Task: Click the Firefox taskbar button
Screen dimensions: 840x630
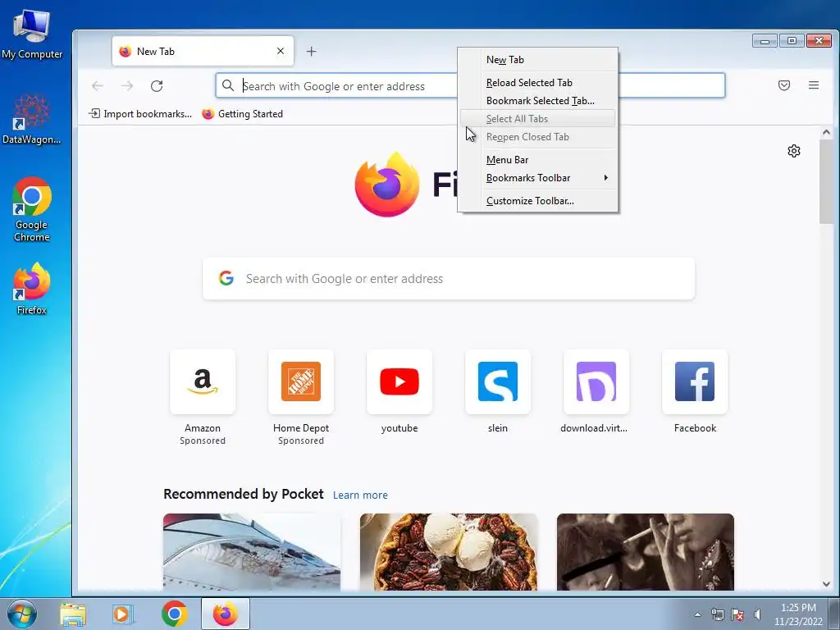Action: coord(226,614)
